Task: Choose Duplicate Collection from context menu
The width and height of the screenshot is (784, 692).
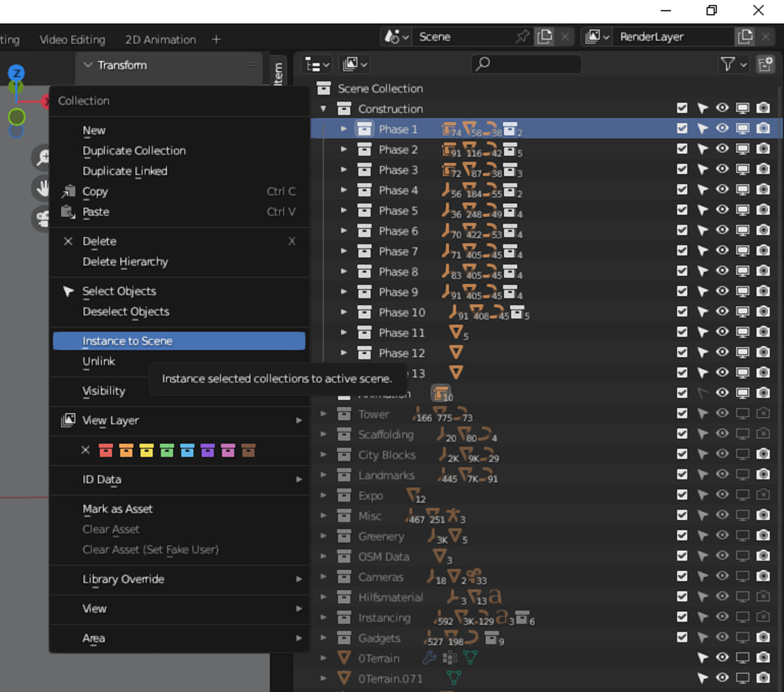Action: tap(134, 150)
